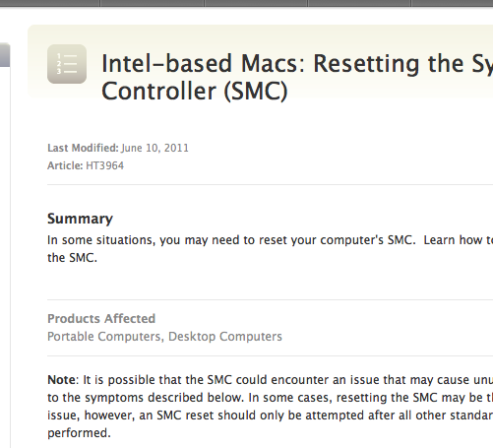Viewport: 493px width, 448px height.
Task: Click 'Portable Computers' in Products Affected
Action: pos(104,337)
